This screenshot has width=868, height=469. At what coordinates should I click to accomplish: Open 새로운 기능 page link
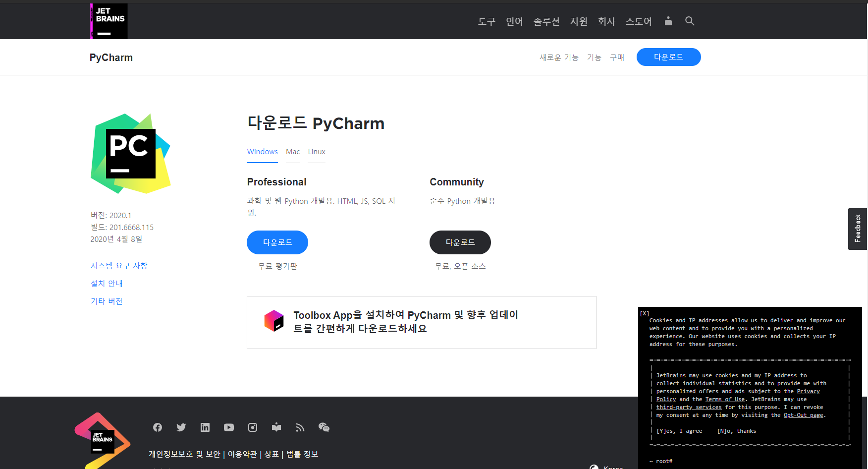[x=559, y=58]
